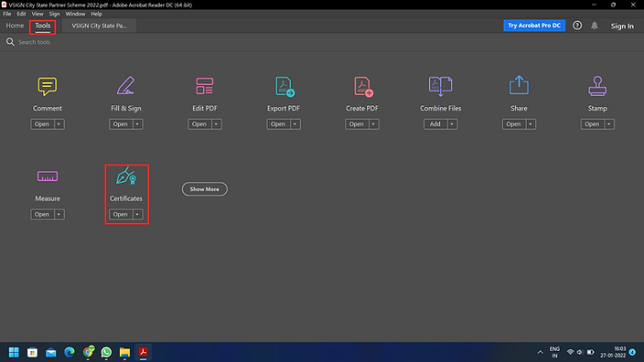Show hidden system tray icons
Image resolution: width=644 pixels, height=362 pixels.
[540, 352]
